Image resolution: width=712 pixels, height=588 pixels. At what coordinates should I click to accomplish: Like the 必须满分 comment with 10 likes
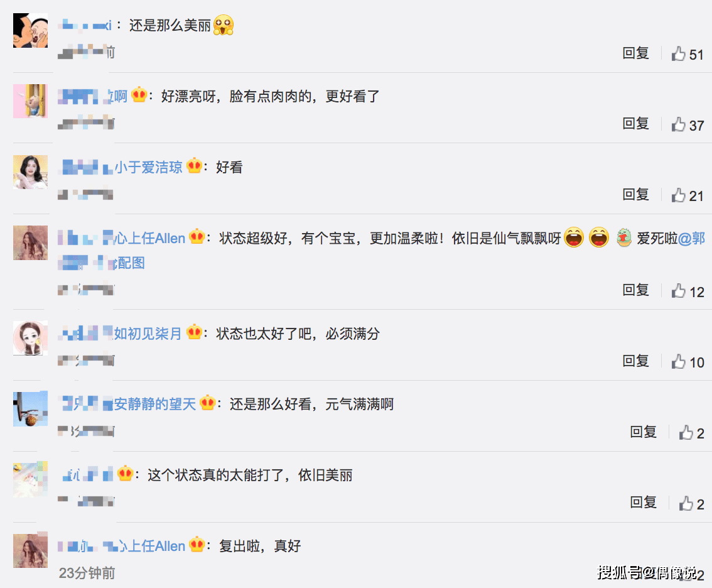(678, 361)
